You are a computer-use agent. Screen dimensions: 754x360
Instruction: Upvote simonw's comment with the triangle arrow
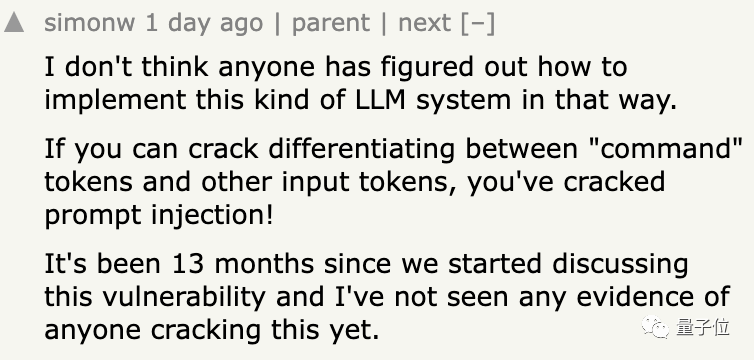coord(14,23)
